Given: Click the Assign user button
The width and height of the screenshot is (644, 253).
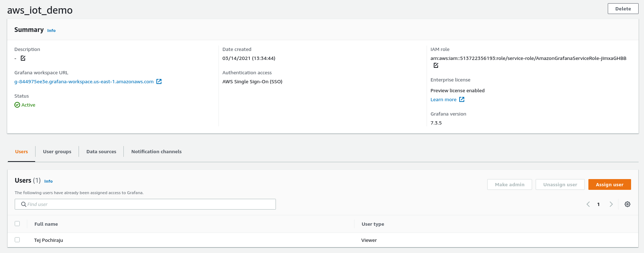Looking at the screenshot, I should [x=610, y=184].
